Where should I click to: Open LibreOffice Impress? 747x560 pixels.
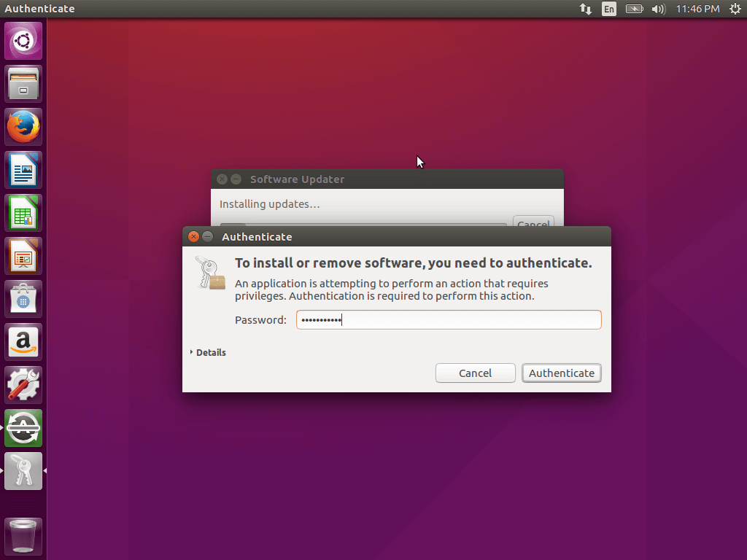(x=23, y=255)
